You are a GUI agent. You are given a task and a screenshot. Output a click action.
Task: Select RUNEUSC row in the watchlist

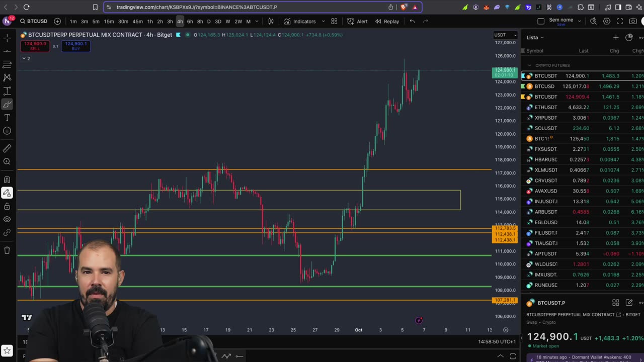pyautogui.click(x=583, y=285)
